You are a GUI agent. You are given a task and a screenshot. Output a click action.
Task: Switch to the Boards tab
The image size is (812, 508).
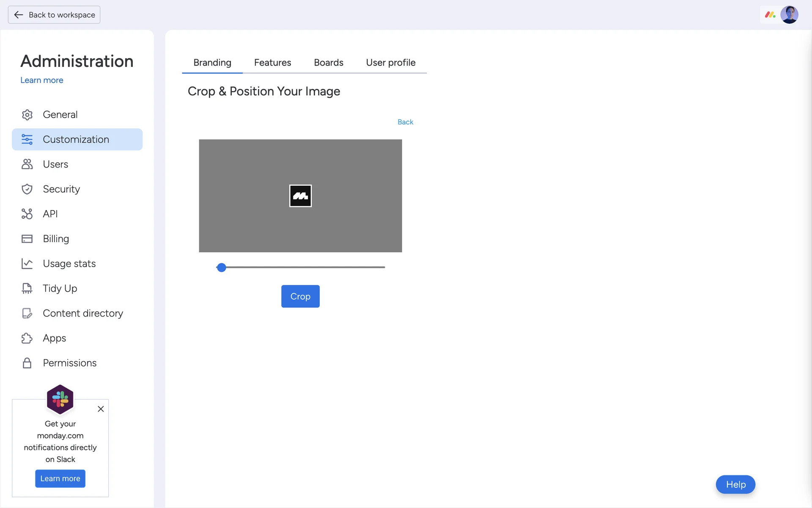click(x=328, y=63)
